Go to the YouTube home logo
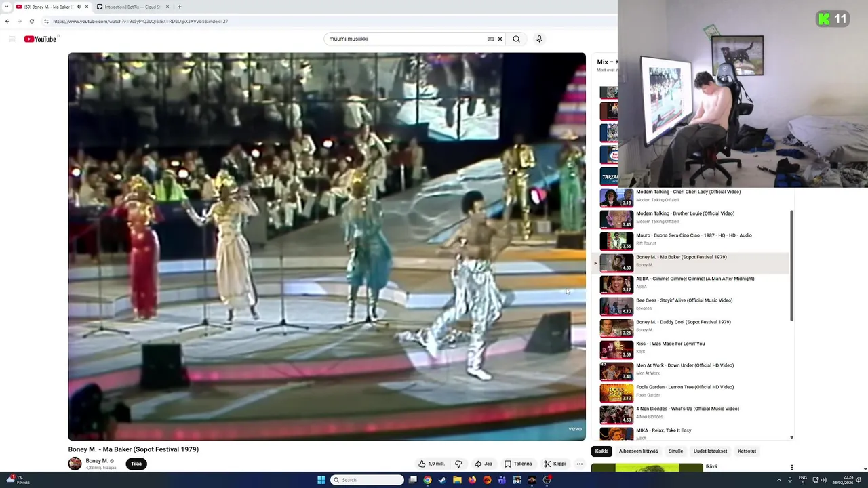This screenshot has width=868, height=488. point(41,39)
